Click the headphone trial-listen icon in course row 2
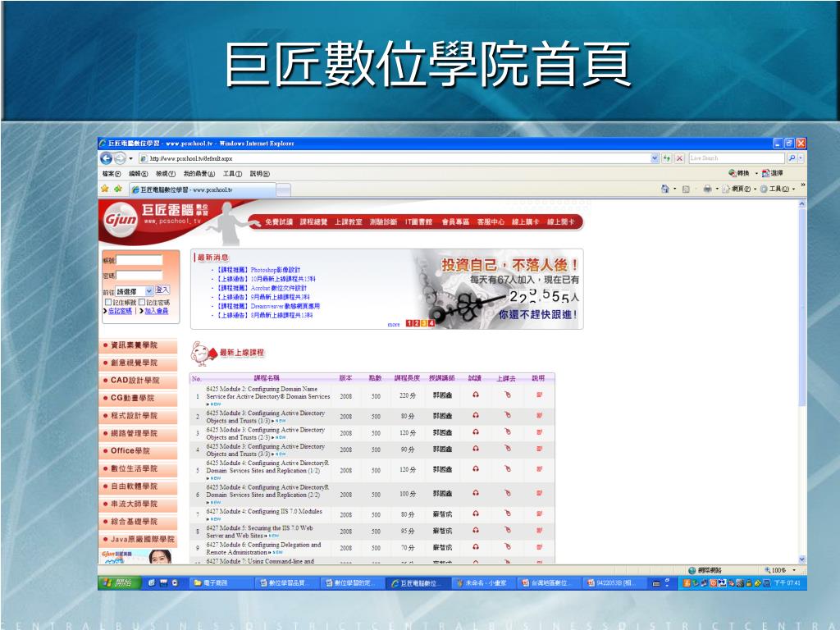Screen dimensions: 840x630 [476, 415]
